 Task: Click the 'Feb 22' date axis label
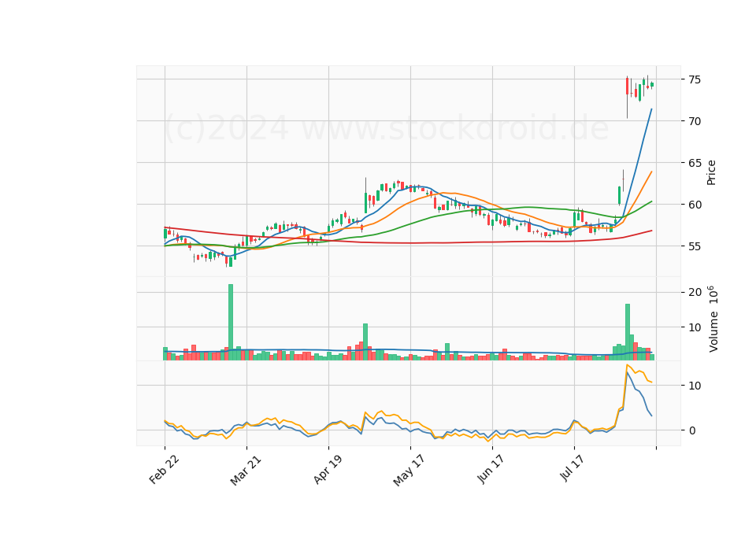(165, 469)
